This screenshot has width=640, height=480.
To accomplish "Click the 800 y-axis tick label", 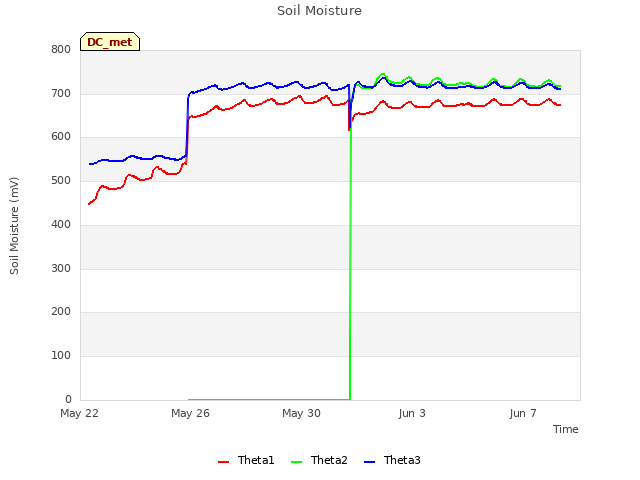I will coord(61,49).
